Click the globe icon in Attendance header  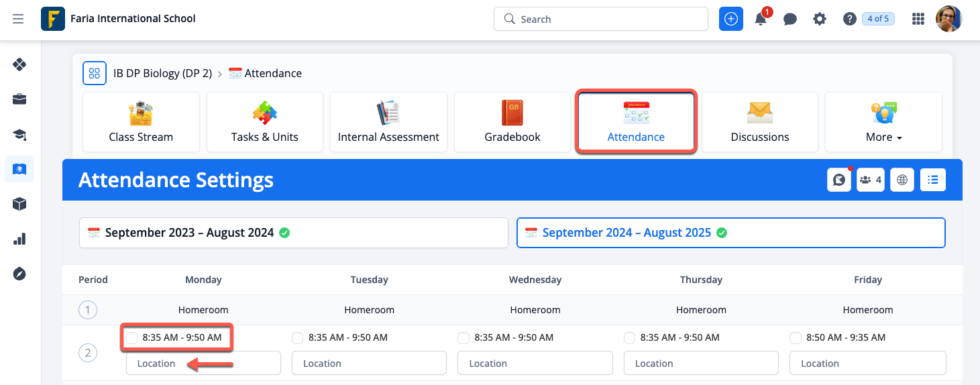tap(902, 180)
